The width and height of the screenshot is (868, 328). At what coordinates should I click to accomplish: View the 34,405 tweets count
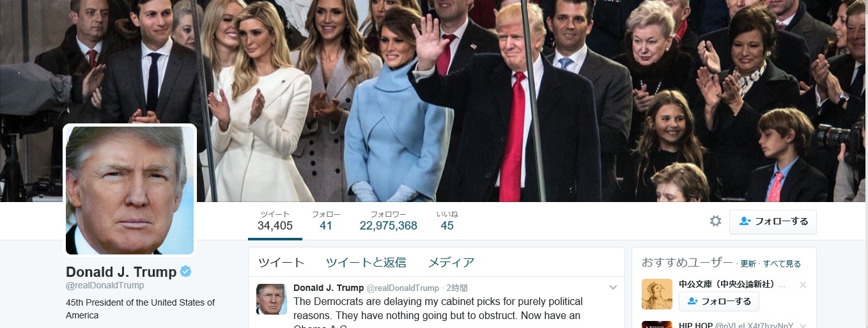click(x=275, y=221)
